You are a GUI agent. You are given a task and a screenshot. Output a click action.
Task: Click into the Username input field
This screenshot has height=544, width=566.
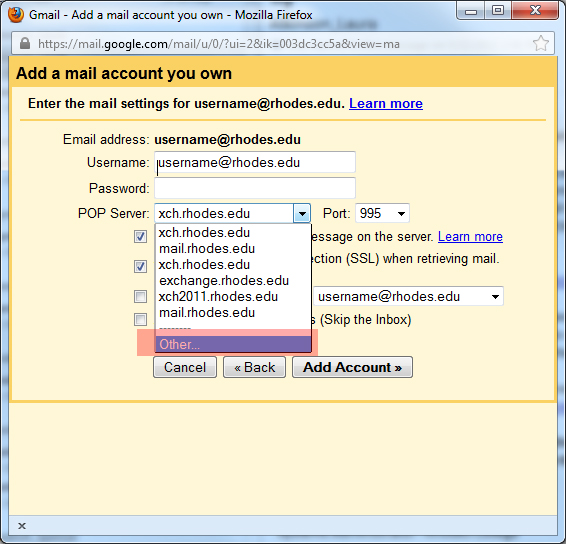[x=255, y=162]
